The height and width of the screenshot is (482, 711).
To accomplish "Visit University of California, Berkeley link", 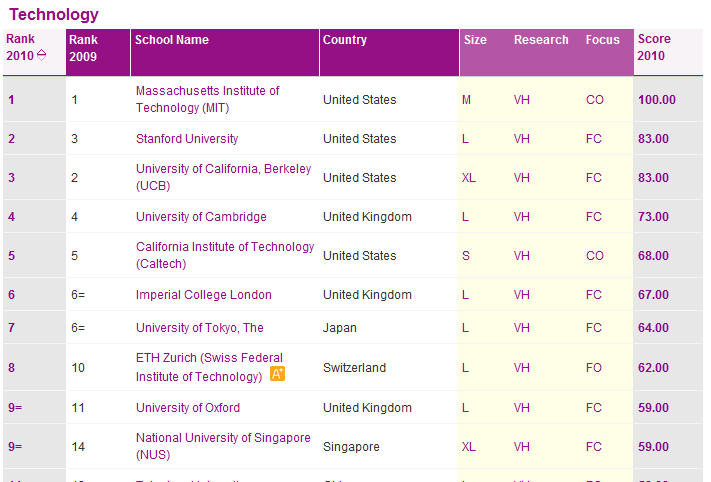I will tap(223, 177).
